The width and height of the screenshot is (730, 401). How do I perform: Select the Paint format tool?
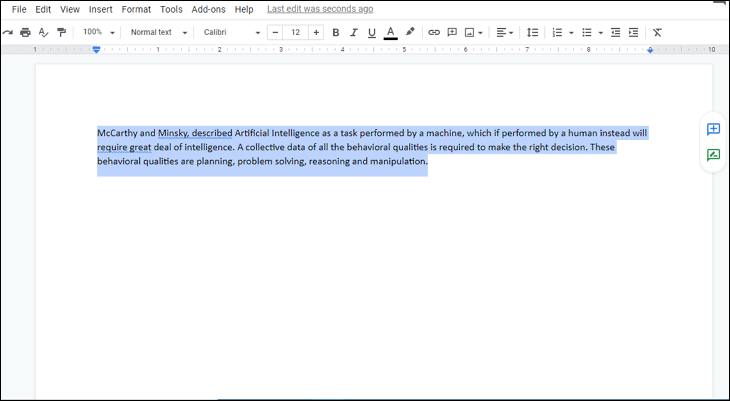point(61,32)
